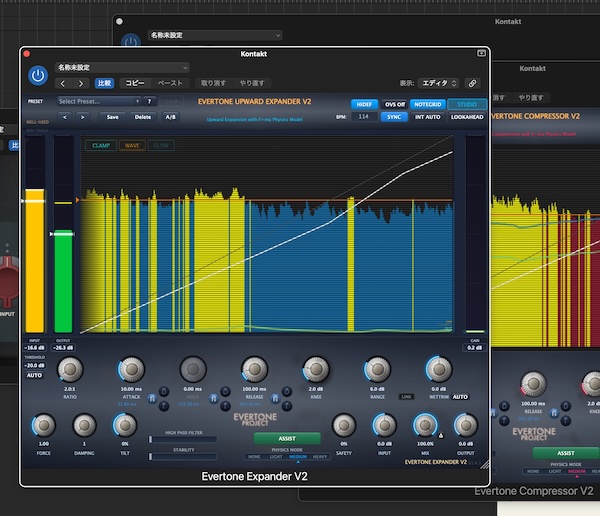Go to next setting with the right chevron
The image size is (600, 516).
coord(81,83)
